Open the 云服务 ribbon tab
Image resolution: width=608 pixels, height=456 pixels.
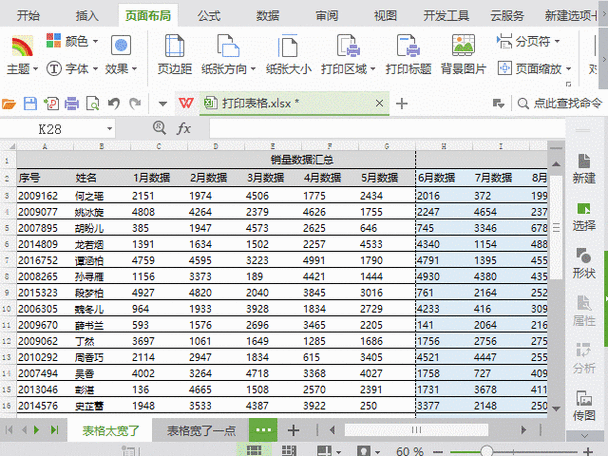pyautogui.click(x=507, y=16)
